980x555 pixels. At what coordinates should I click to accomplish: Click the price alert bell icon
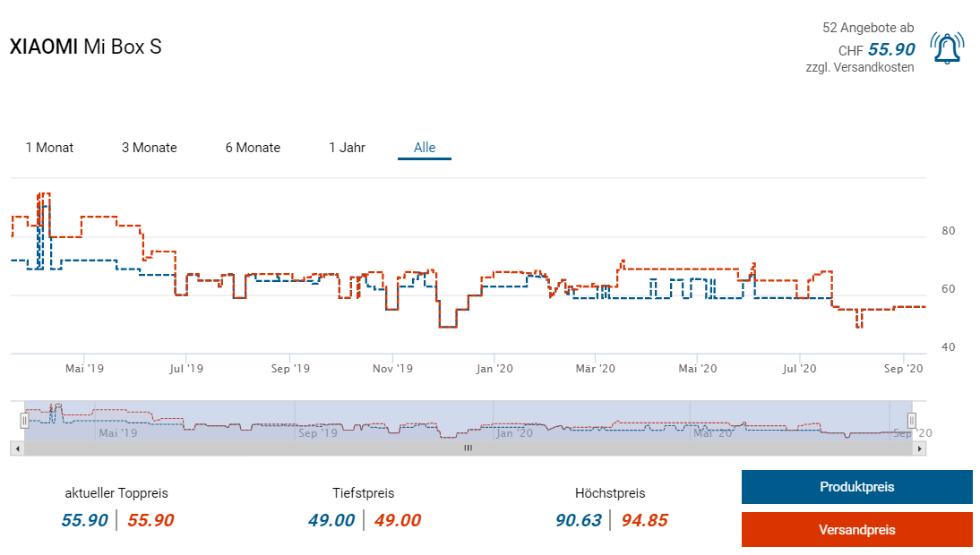(946, 48)
